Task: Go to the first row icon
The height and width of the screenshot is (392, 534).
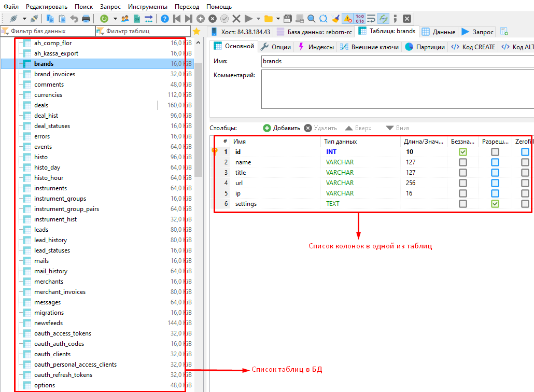Action: 177,18
